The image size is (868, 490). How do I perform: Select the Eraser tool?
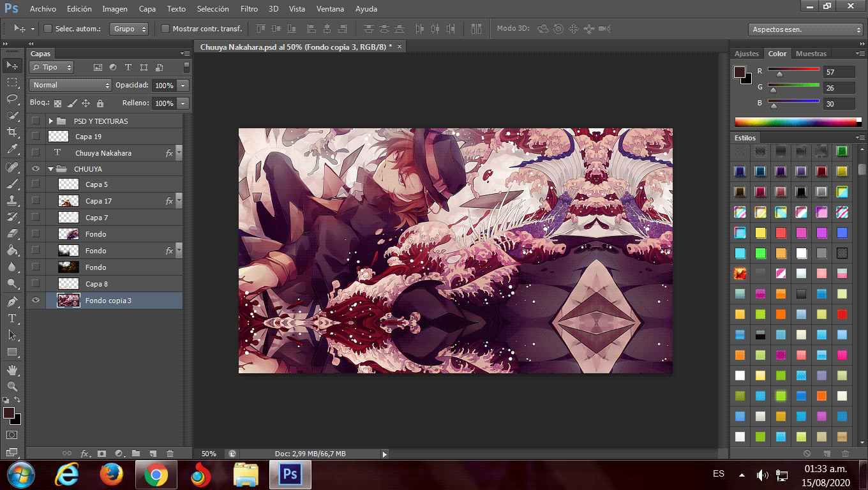point(12,234)
